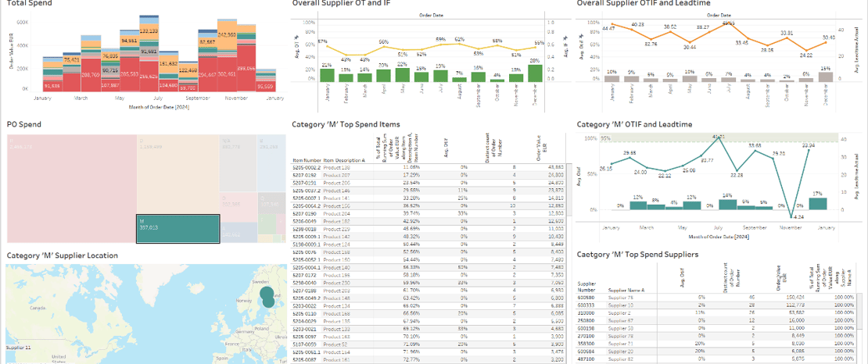Click item number 5207-0172

[x=303, y=274]
